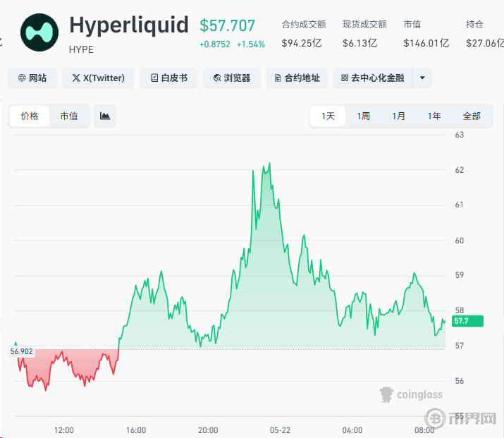Click the $57.707 current price text
This screenshot has width=504, height=438.
point(227,25)
